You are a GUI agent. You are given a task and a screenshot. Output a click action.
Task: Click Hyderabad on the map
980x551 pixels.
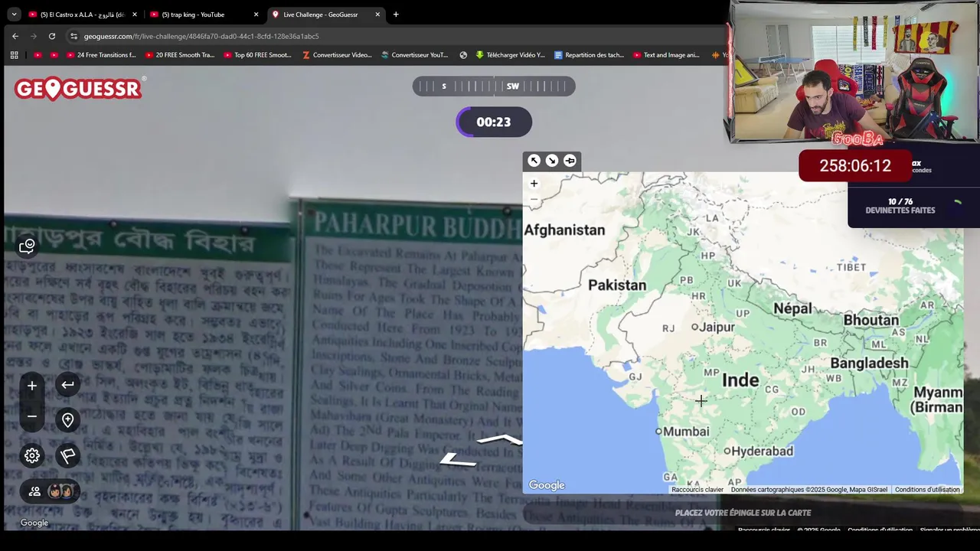(x=758, y=452)
